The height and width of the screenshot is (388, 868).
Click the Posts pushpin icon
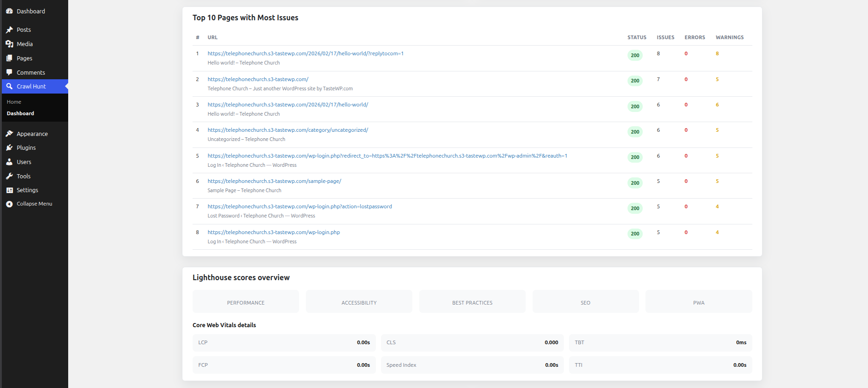point(9,29)
